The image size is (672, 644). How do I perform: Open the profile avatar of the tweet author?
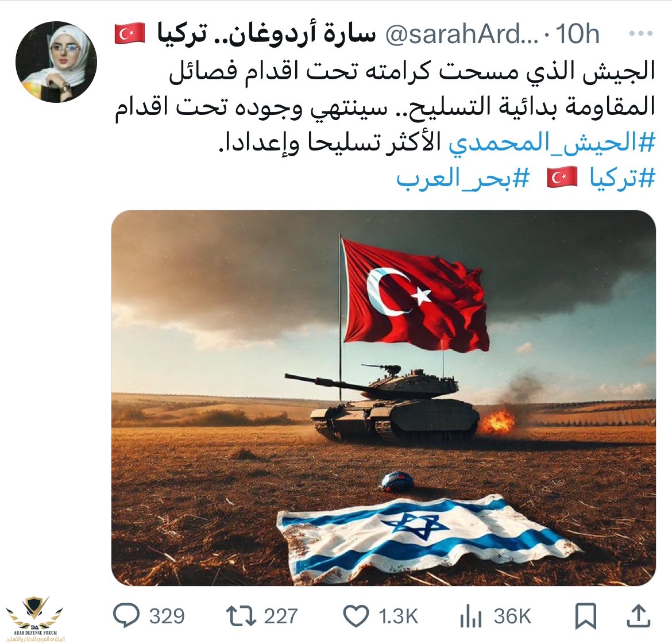tap(56, 61)
